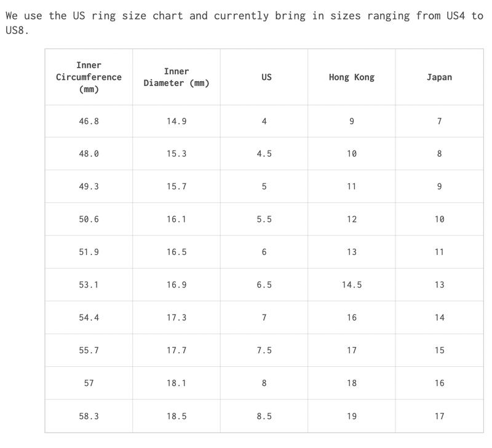Click the circumference 57 cell
The height and width of the screenshot is (448, 492).
(89, 383)
